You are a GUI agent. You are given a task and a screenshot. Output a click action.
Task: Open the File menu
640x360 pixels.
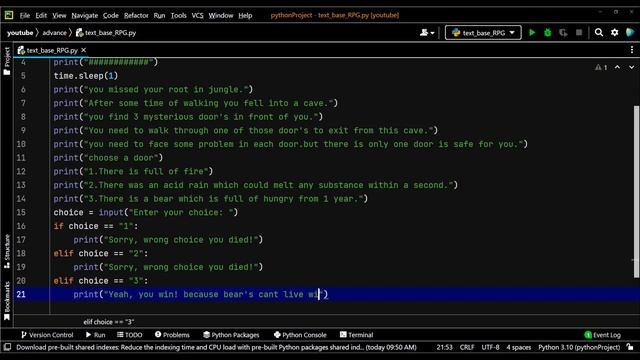pos(25,16)
